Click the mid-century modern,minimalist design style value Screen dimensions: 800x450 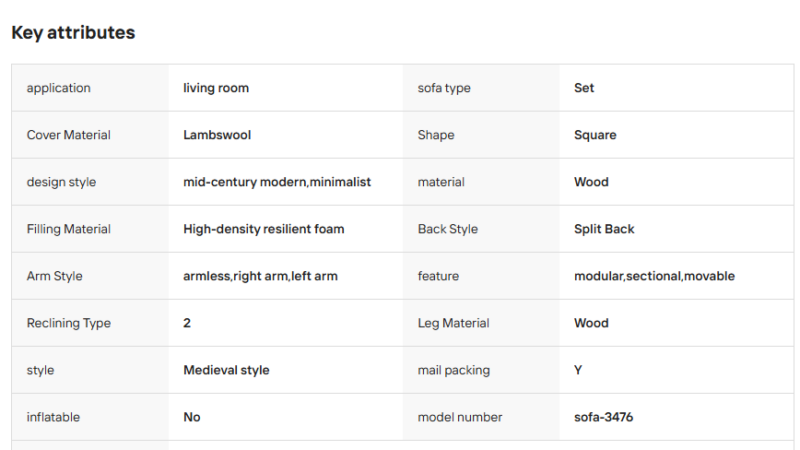pos(277,182)
